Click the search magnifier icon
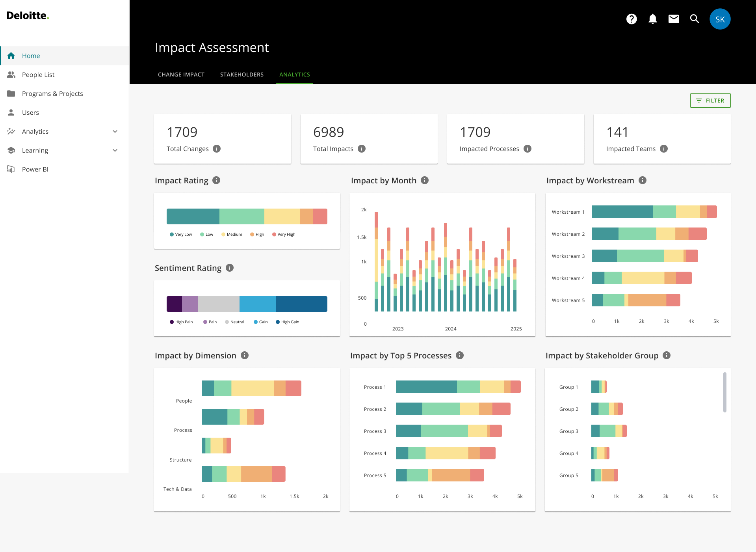 coord(695,19)
